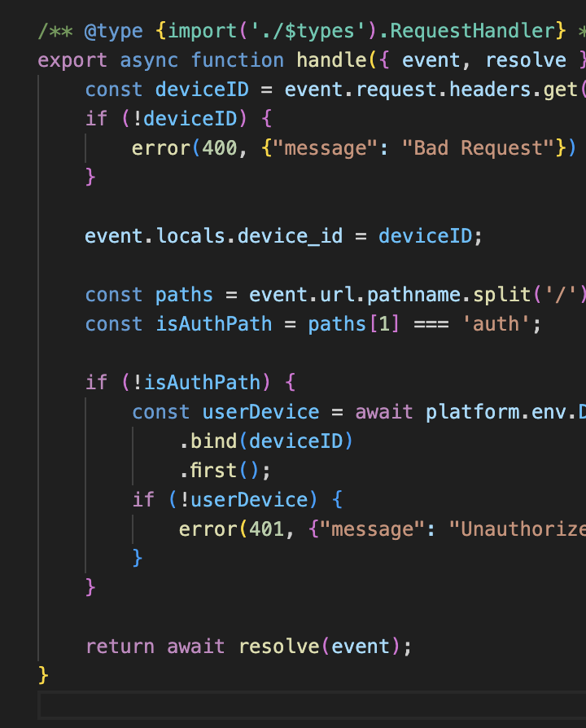Click 'platform' after the await keyword
The width and height of the screenshot is (586, 728).
pyautogui.click(x=472, y=412)
